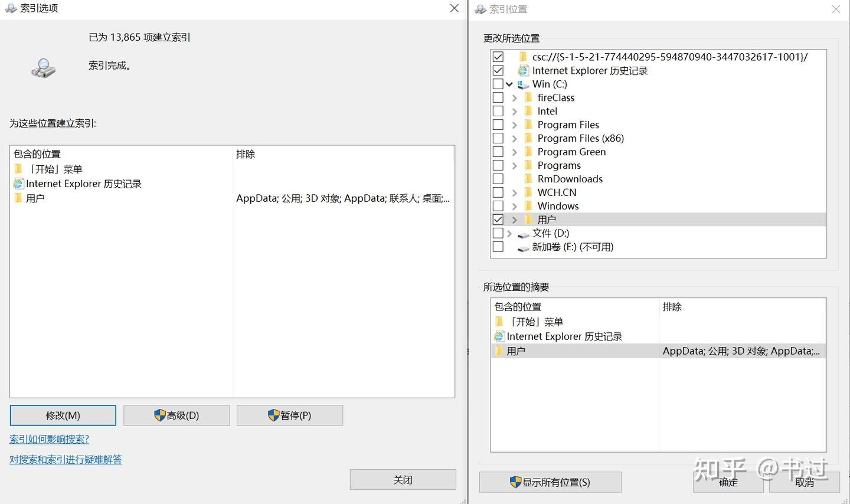Click 显示所有位置(S) button

tap(550, 482)
